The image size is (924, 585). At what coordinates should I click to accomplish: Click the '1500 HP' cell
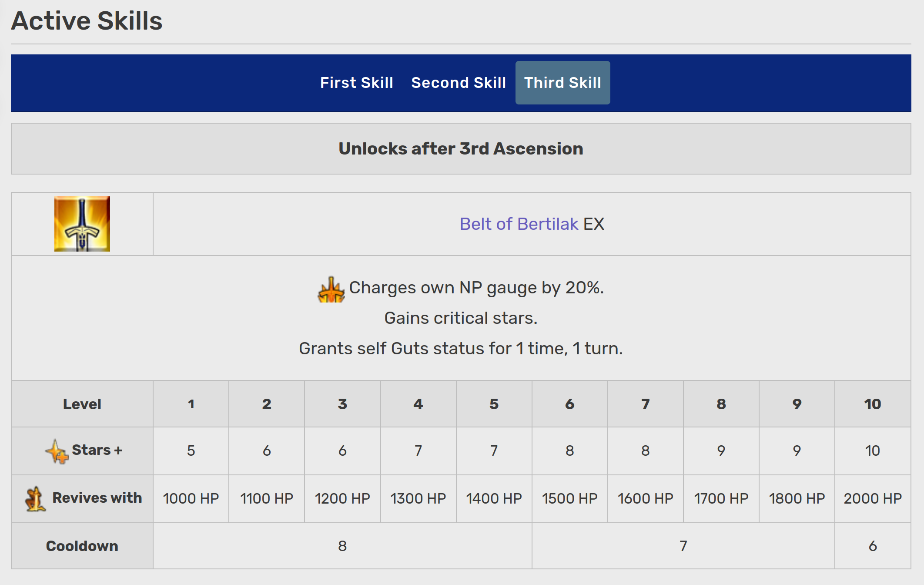coord(570,499)
